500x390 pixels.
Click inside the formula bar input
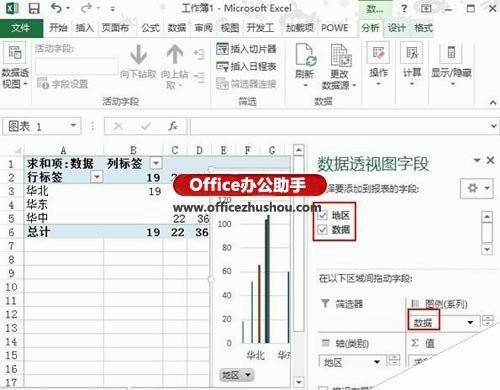click(x=339, y=126)
